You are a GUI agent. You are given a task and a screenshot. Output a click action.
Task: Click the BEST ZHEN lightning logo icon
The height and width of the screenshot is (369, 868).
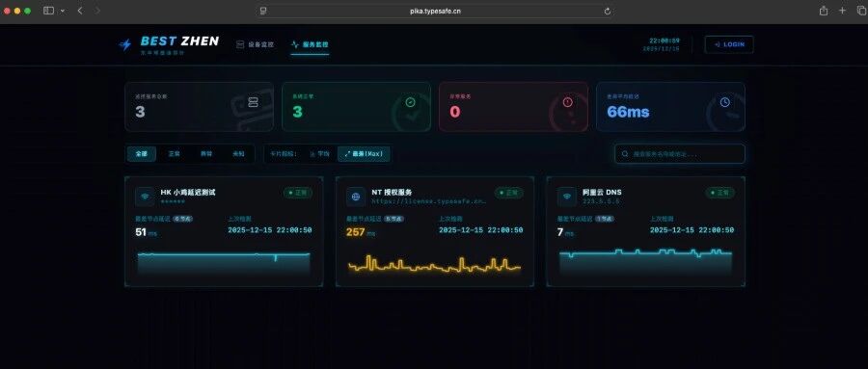(x=125, y=45)
